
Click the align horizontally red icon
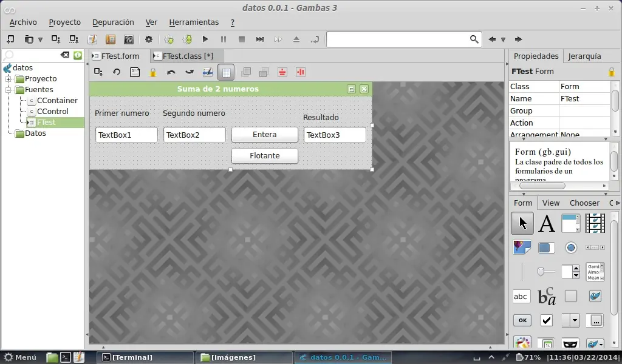click(282, 72)
